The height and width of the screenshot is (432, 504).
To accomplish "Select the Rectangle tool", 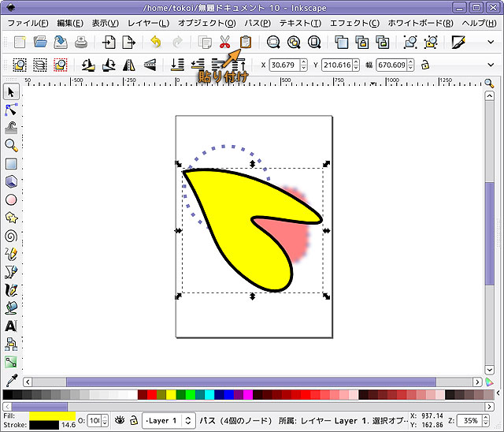I will (x=11, y=164).
